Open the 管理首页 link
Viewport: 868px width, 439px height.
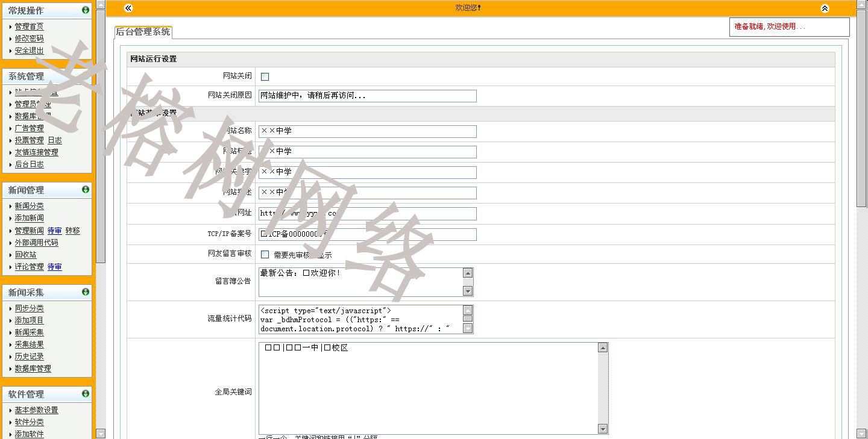pyautogui.click(x=29, y=26)
